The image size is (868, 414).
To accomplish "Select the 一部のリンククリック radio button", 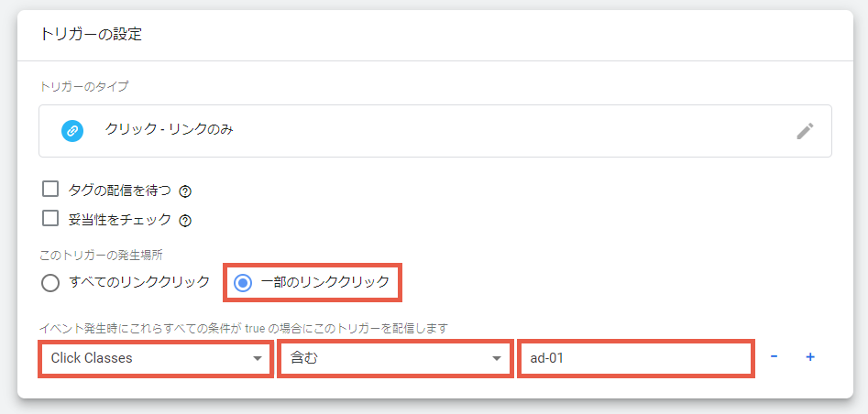I will pyautogui.click(x=243, y=283).
